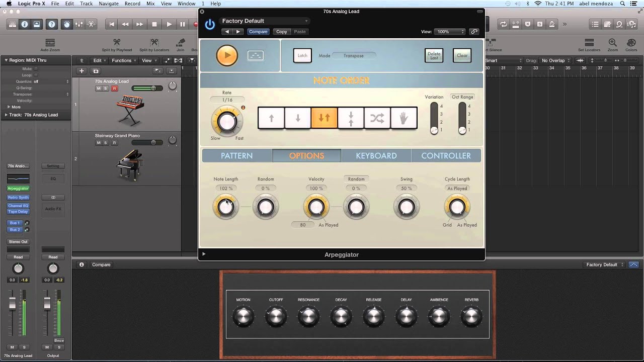Open the Mode Transpose dropdown

point(354,56)
